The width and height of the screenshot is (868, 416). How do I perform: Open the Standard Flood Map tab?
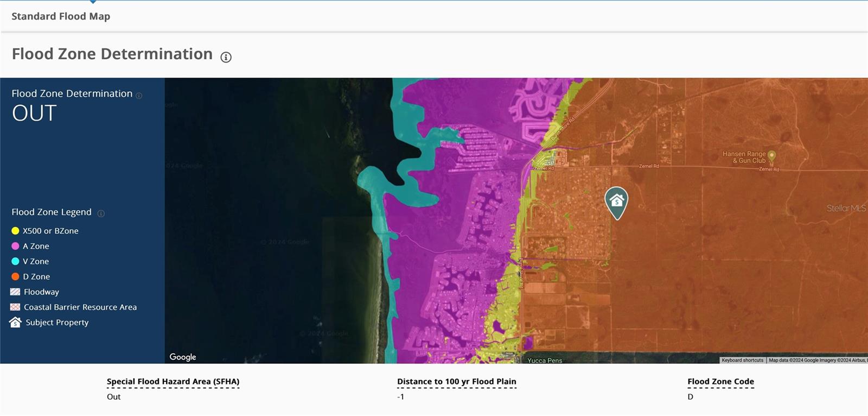tap(61, 16)
